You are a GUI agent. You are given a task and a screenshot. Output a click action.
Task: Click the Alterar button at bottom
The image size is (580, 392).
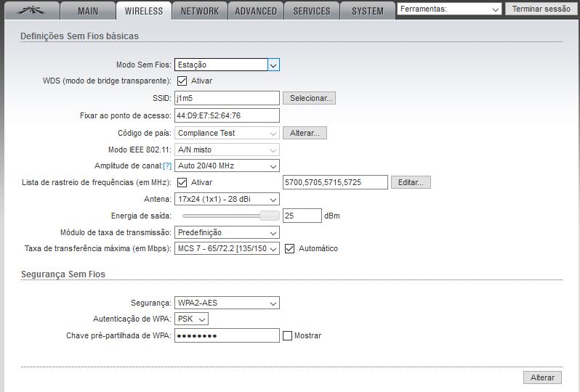click(x=543, y=377)
